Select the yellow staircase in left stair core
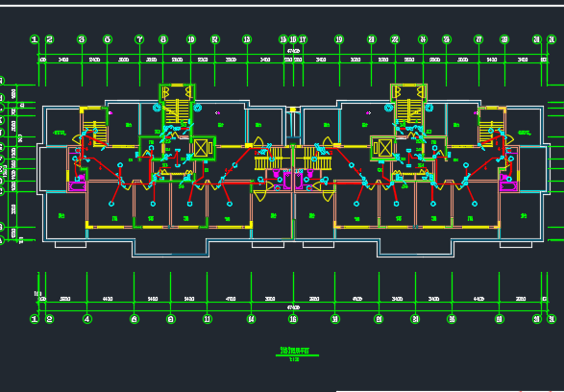564x392 pixels. click(177, 111)
